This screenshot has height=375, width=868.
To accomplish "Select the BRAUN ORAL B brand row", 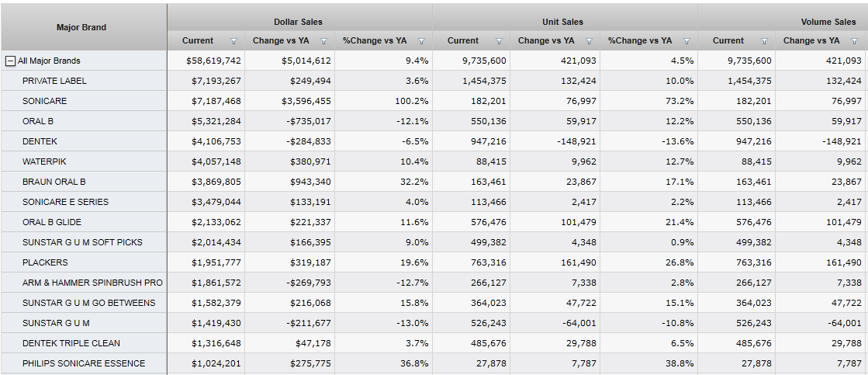I will (x=54, y=182).
